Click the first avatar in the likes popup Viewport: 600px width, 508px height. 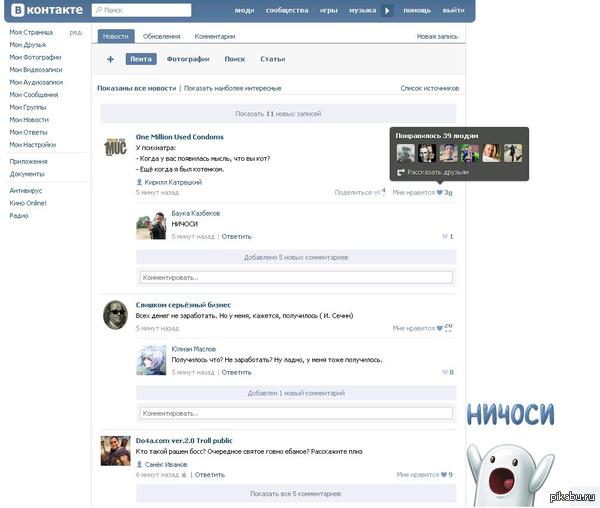coord(406,153)
